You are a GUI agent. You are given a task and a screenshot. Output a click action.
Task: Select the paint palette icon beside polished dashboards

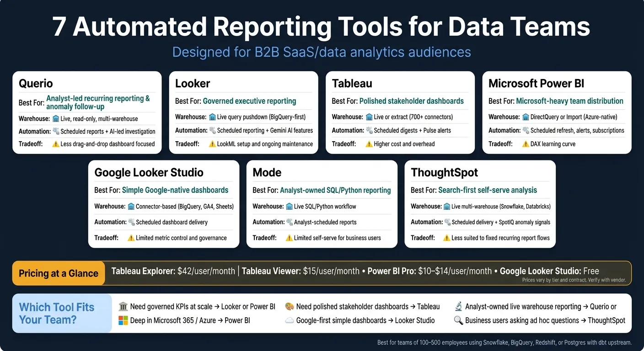[x=289, y=307]
